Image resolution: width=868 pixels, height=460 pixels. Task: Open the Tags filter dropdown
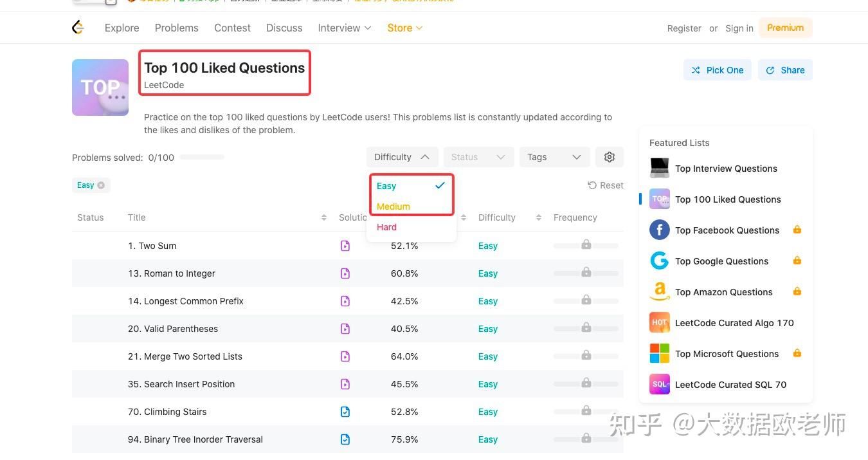[554, 156]
